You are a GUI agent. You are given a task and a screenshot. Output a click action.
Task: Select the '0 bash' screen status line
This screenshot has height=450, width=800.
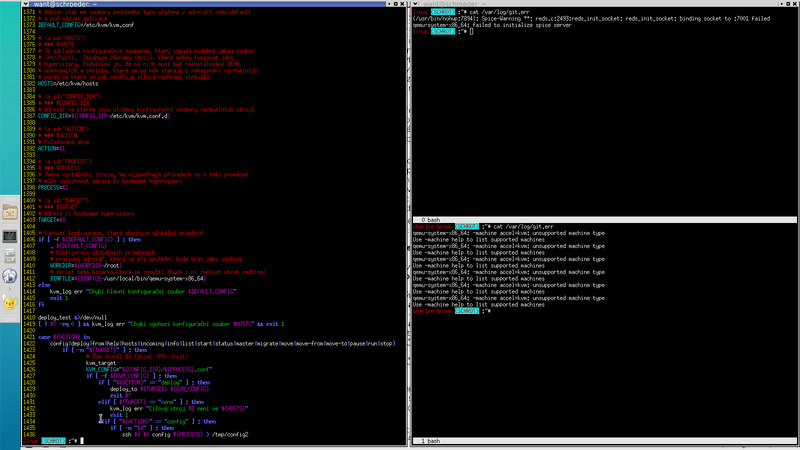click(604, 220)
